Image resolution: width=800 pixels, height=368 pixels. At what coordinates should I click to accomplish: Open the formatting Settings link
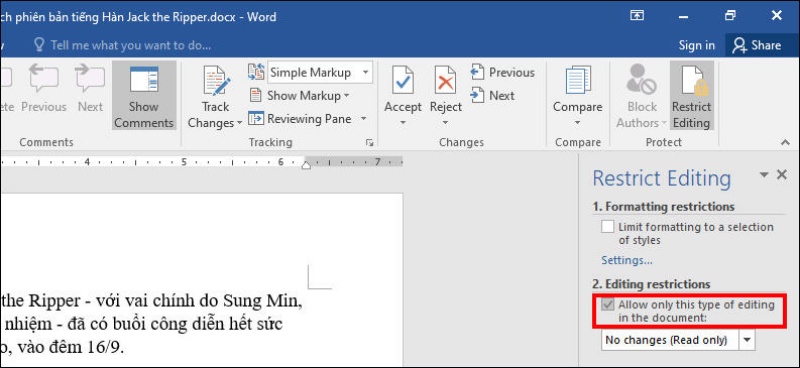[x=627, y=260]
